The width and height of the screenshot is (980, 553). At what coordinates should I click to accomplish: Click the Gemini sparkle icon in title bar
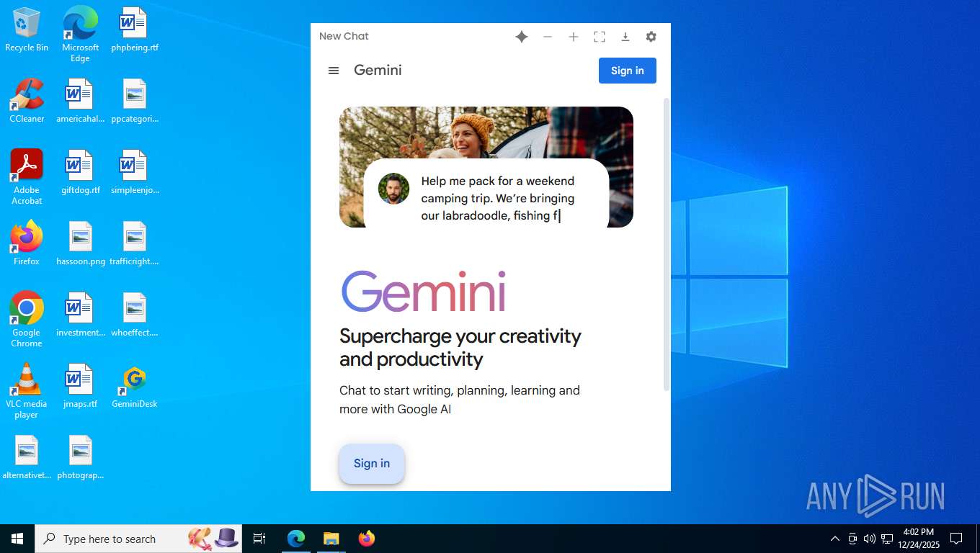(x=522, y=37)
